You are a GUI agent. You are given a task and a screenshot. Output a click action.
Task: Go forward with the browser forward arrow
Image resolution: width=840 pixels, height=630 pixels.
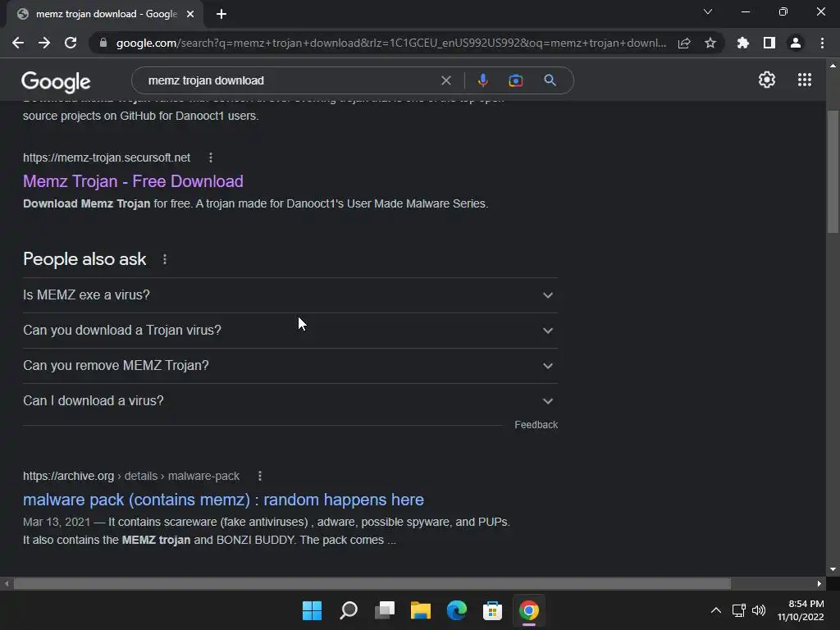44,43
